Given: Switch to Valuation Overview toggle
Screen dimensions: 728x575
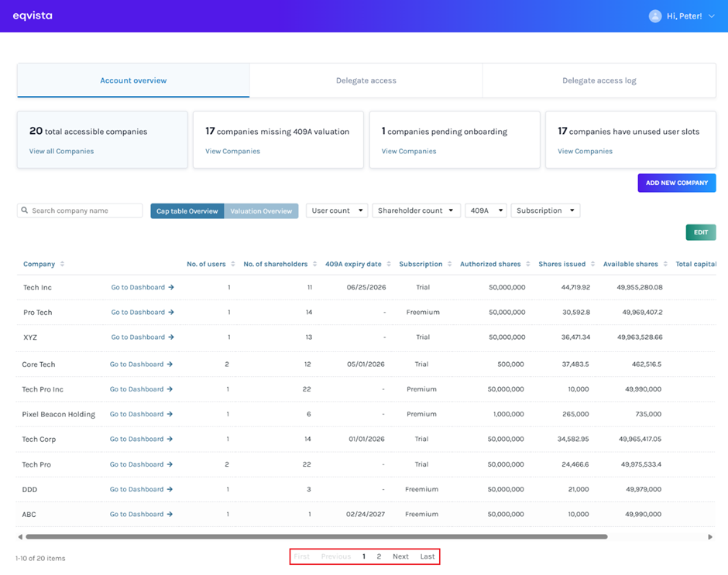Looking at the screenshot, I should (261, 210).
